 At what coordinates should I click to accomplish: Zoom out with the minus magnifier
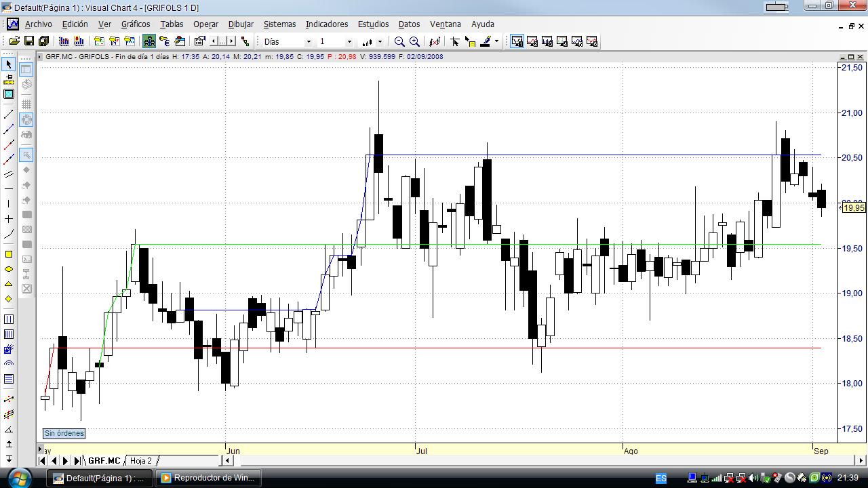399,41
